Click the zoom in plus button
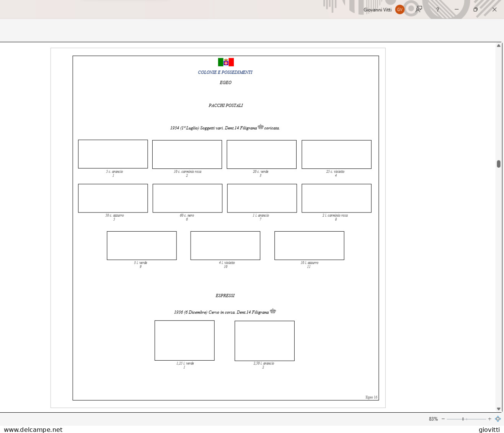Viewport: 504px width, 433px height. click(489, 419)
